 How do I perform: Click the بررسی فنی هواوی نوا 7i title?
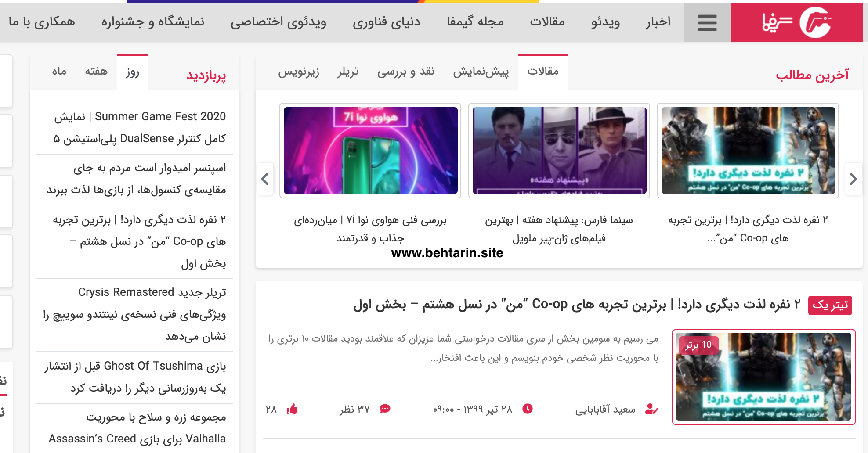[x=370, y=229]
